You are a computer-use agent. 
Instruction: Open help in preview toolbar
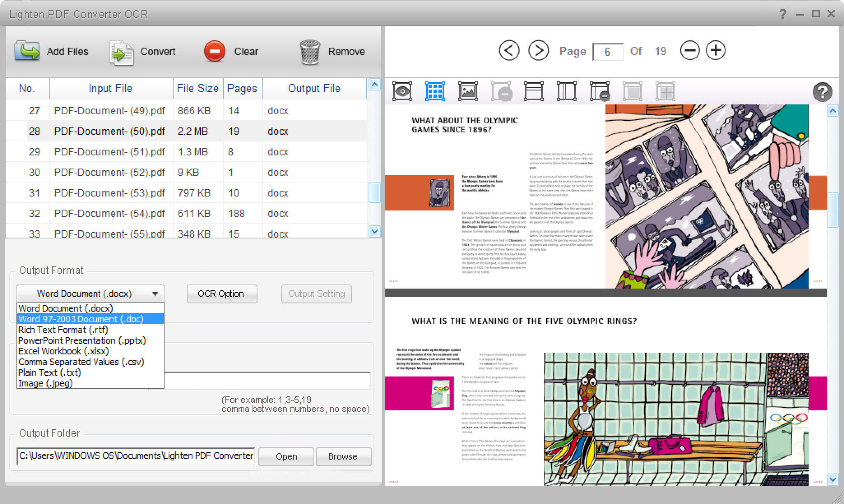click(x=822, y=92)
